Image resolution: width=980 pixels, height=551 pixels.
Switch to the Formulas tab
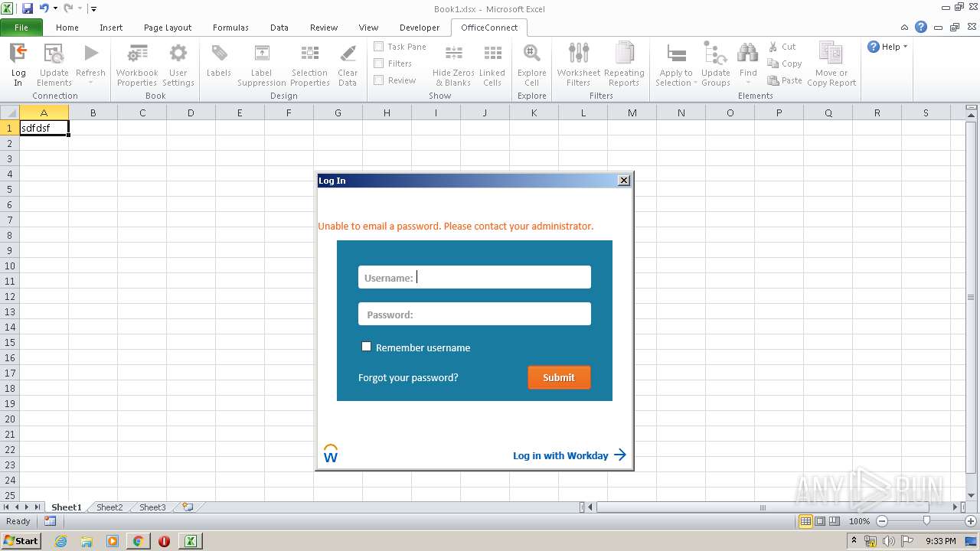[x=230, y=28]
